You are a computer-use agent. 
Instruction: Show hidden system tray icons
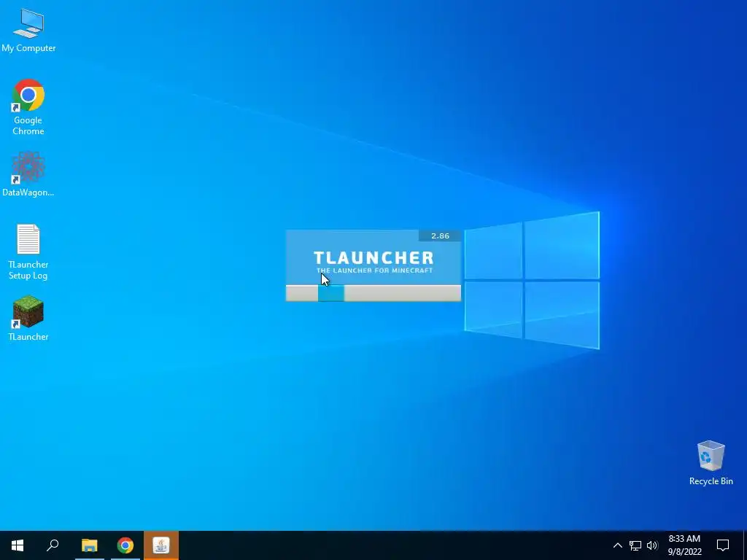tap(617, 545)
